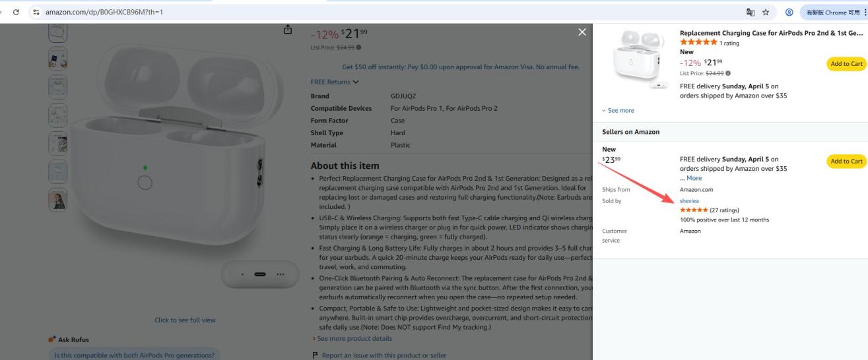The width and height of the screenshot is (868, 360).
Task: Bookmark this page with the star icon
Action: [766, 11]
